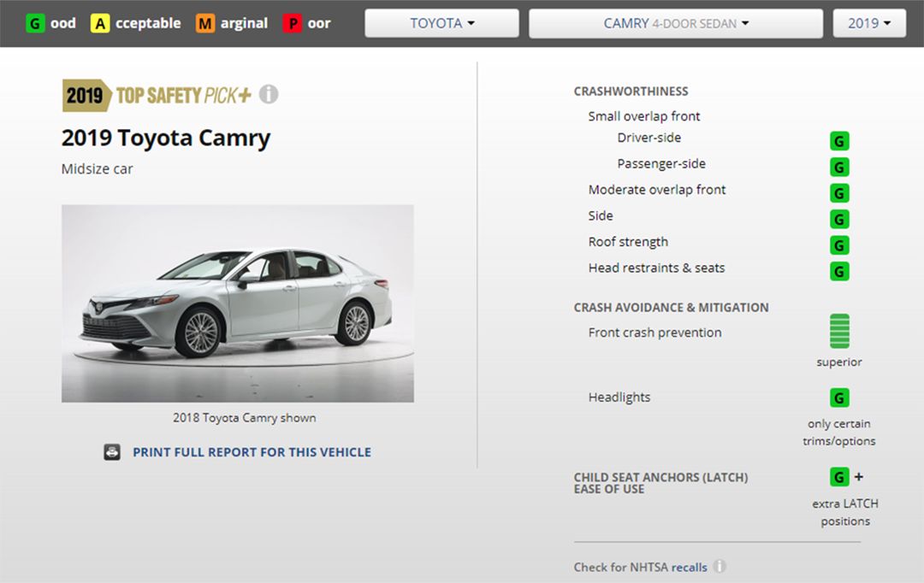Open the 2019 model year dropdown

[869, 23]
